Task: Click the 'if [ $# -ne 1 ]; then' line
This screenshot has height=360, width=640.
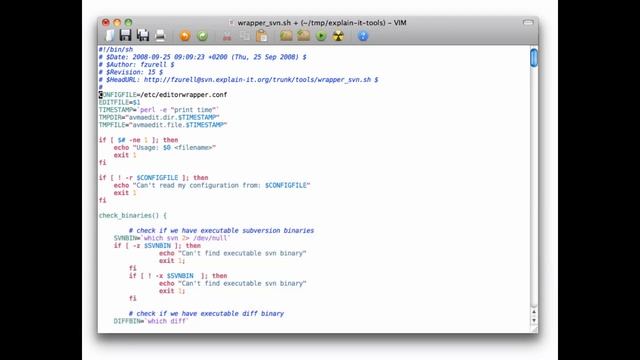Action: point(138,140)
